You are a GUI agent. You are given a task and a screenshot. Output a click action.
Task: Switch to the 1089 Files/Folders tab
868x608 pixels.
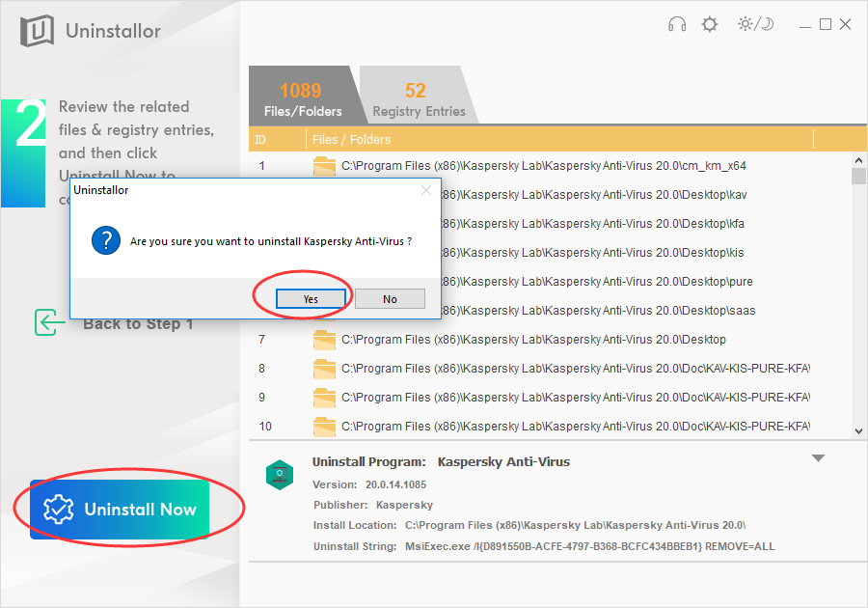[x=303, y=96]
